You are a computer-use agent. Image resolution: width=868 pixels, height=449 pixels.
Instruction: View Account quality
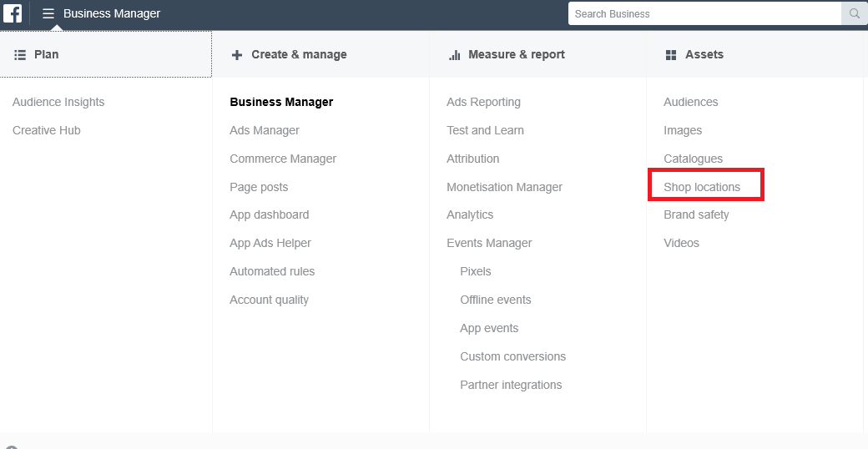point(269,300)
